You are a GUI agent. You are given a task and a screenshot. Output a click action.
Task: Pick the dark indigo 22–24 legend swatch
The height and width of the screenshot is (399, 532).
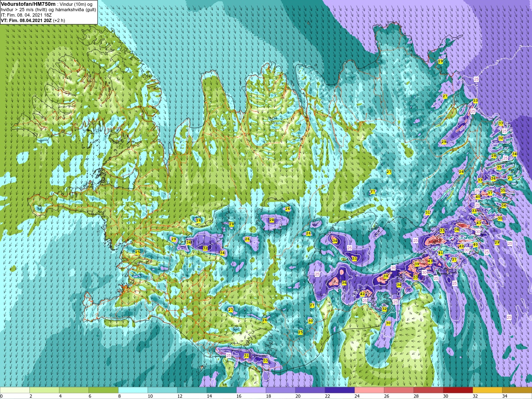pos(340,390)
